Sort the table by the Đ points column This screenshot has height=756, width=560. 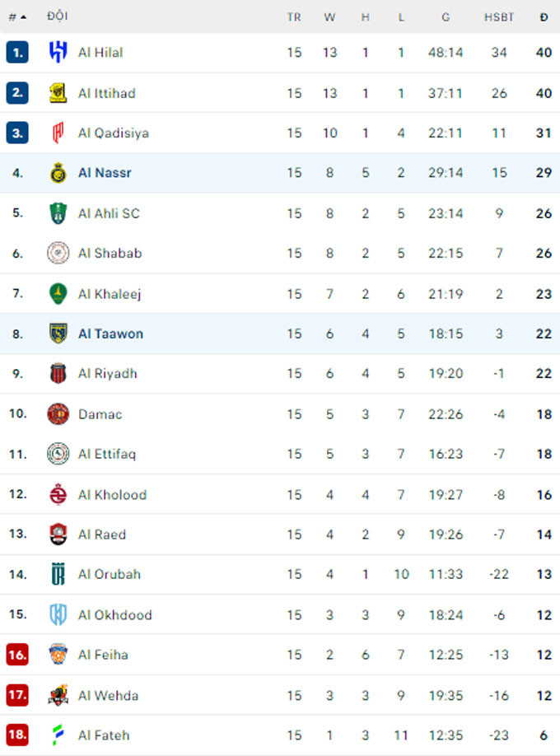coord(541,15)
